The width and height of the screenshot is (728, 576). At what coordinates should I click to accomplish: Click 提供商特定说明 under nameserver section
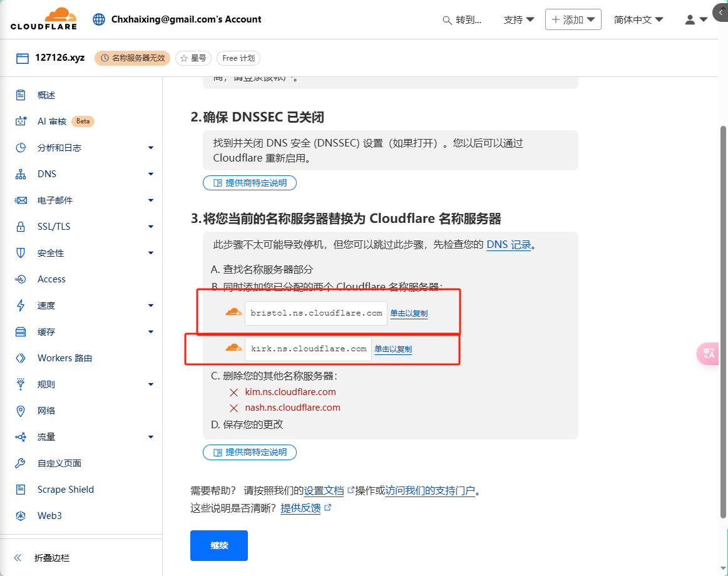[250, 453]
